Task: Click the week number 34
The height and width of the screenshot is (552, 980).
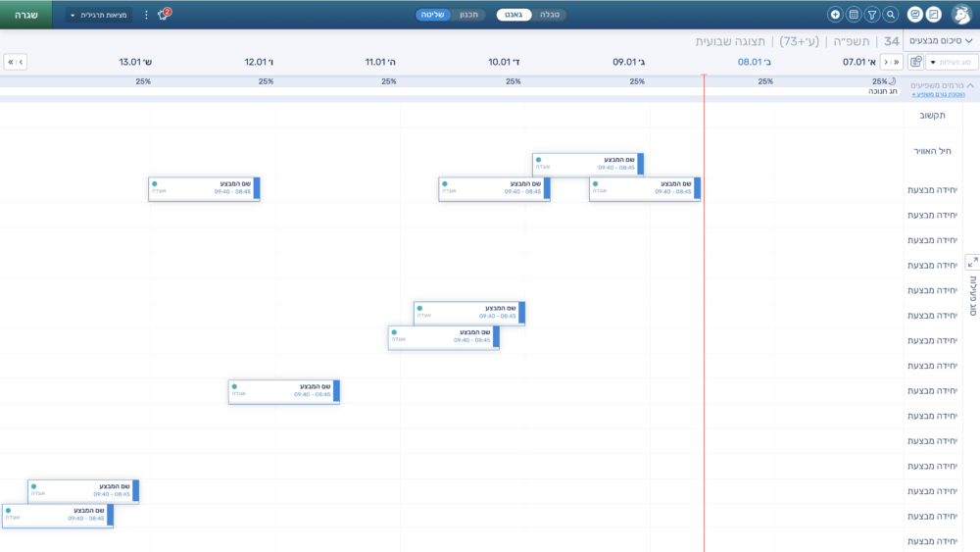Action: pos(892,41)
